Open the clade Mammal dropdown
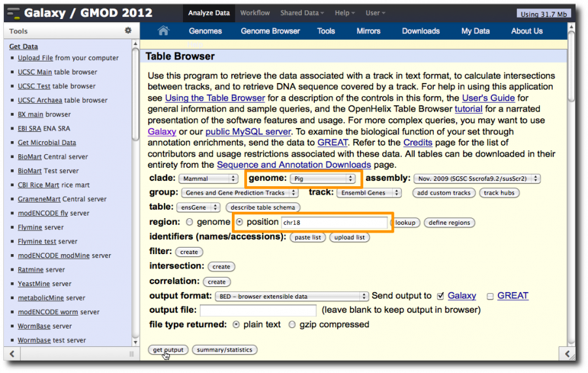 (208, 179)
